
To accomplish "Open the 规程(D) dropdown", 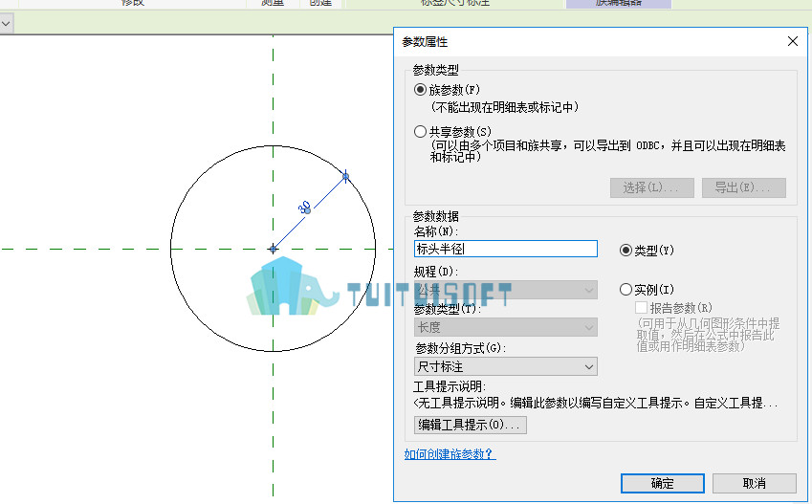I will tap(505, 290).
